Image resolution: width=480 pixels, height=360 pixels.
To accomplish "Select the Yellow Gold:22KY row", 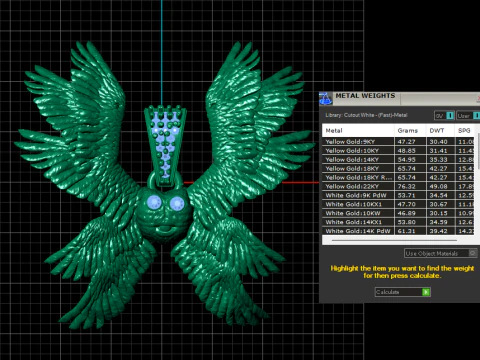I will [x=398, y=187].
